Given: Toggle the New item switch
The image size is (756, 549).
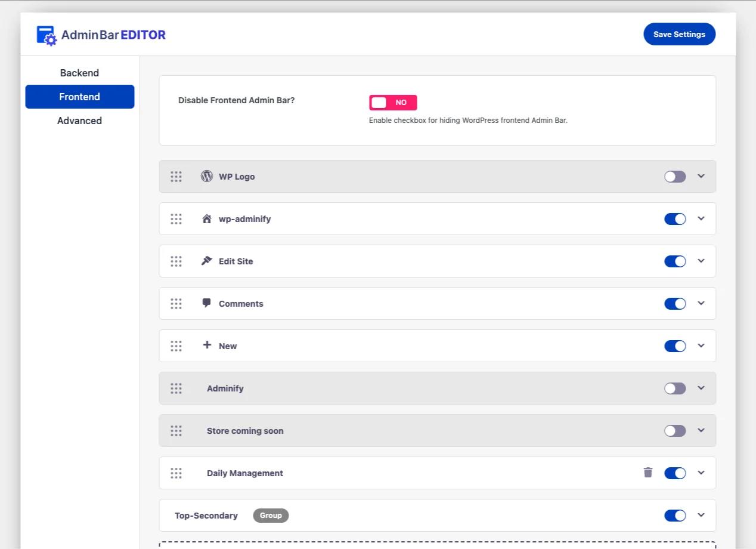Looking at the screenshot, I should pos(675,346).
